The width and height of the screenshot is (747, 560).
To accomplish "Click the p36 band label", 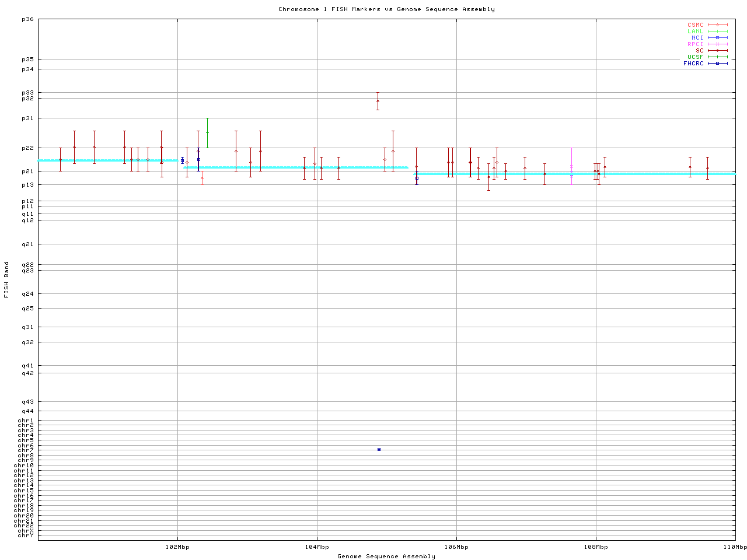I will (x=27, y=19).
